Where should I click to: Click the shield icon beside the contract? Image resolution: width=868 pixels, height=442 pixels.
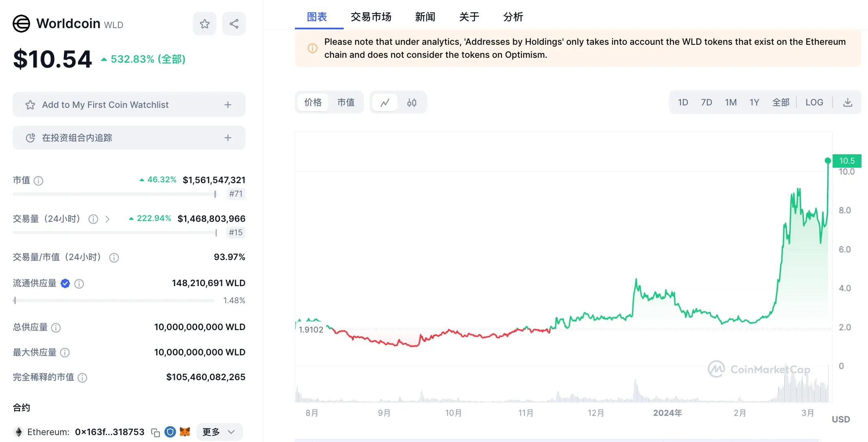(170, 432)
